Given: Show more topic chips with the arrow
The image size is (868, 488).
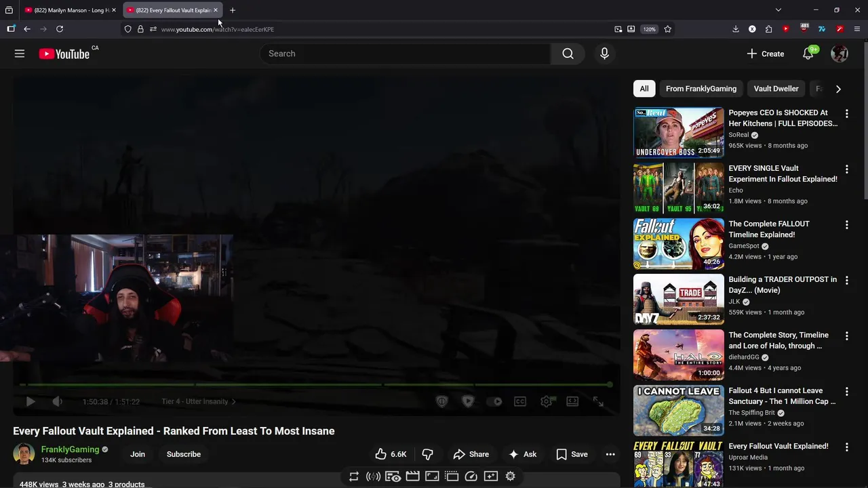Looking at the screenshot, I should pos(838,89).
